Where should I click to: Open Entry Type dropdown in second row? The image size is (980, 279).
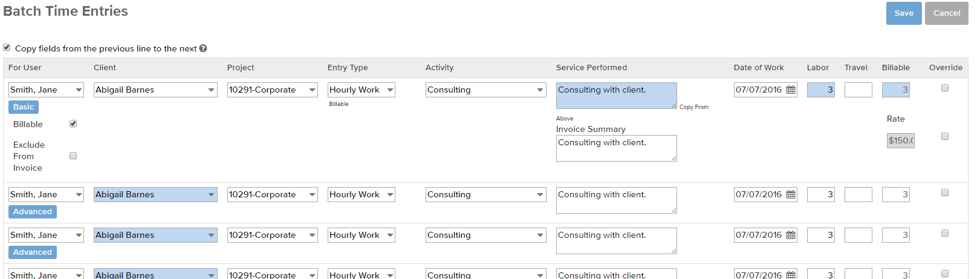pos(361,195)
